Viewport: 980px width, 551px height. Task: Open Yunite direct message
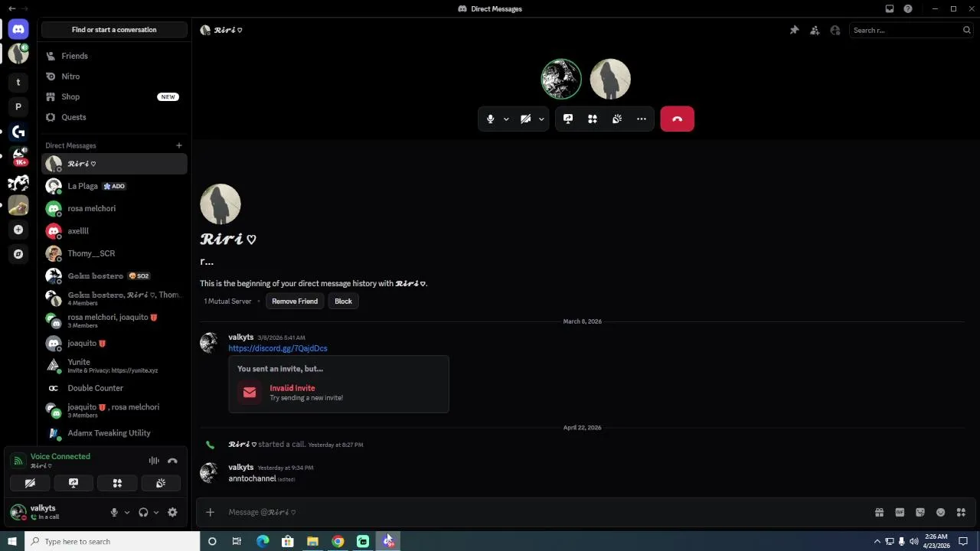[x=114, y=366]
